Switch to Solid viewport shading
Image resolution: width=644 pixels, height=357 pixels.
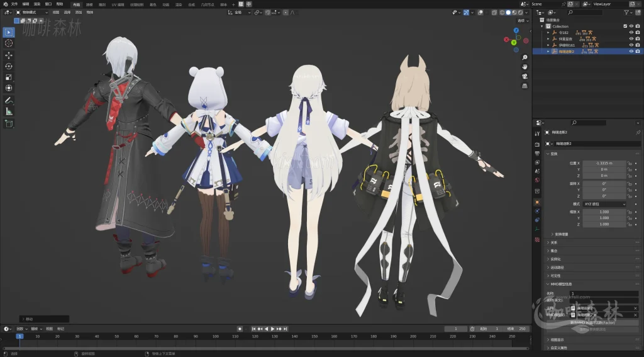(508, 13)
